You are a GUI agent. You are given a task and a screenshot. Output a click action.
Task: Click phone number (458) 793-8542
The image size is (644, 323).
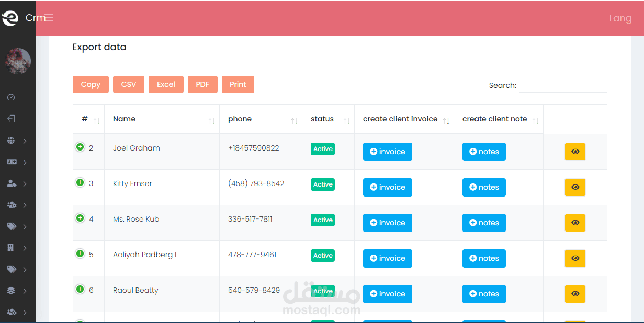click(256, 183)
